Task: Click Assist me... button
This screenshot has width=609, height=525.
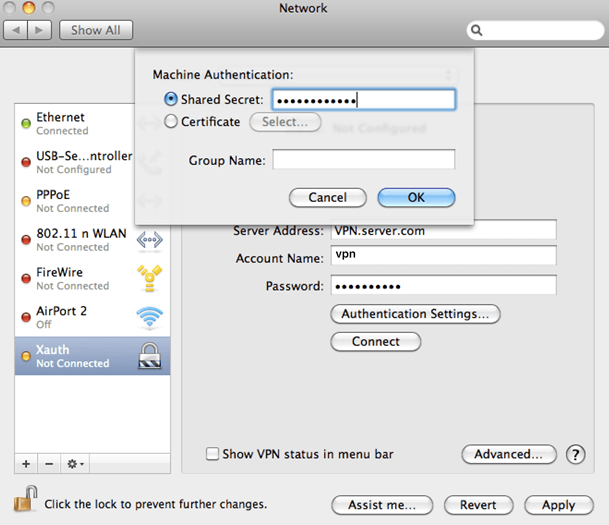Action: click(x=382, y=505)
